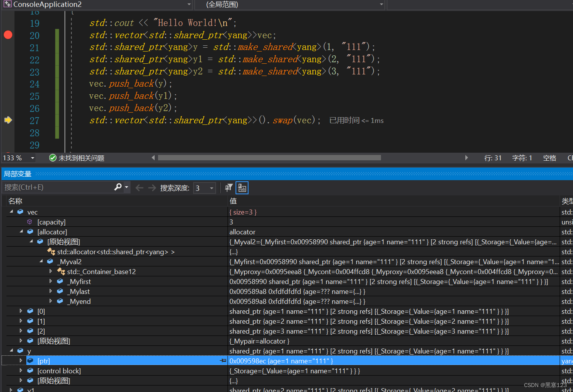Click the 字符: 1 status entry
Screen dimensions: 573x392
522,158
